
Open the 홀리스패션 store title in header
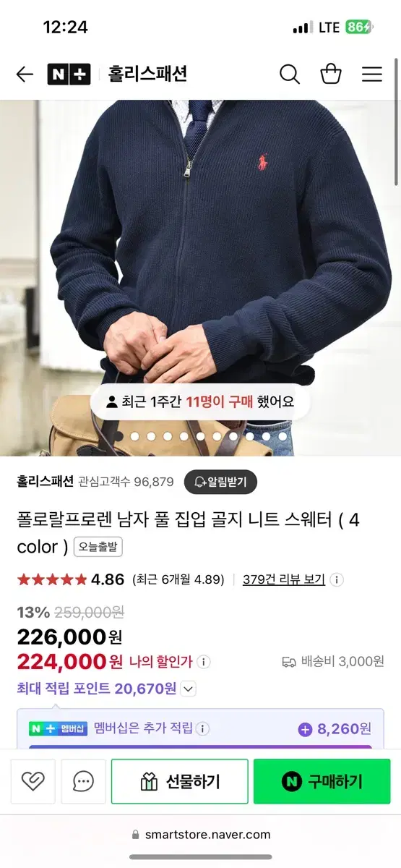coord(147,74)
